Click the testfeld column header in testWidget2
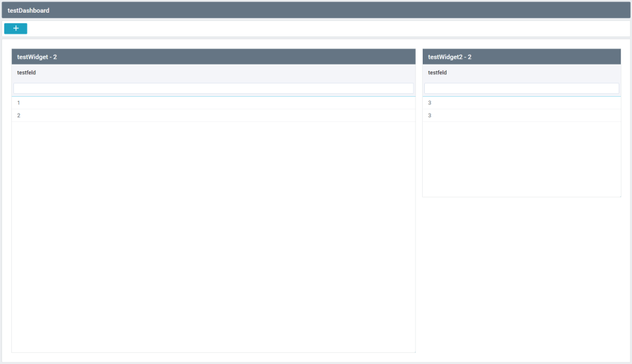 coord(522,72)
